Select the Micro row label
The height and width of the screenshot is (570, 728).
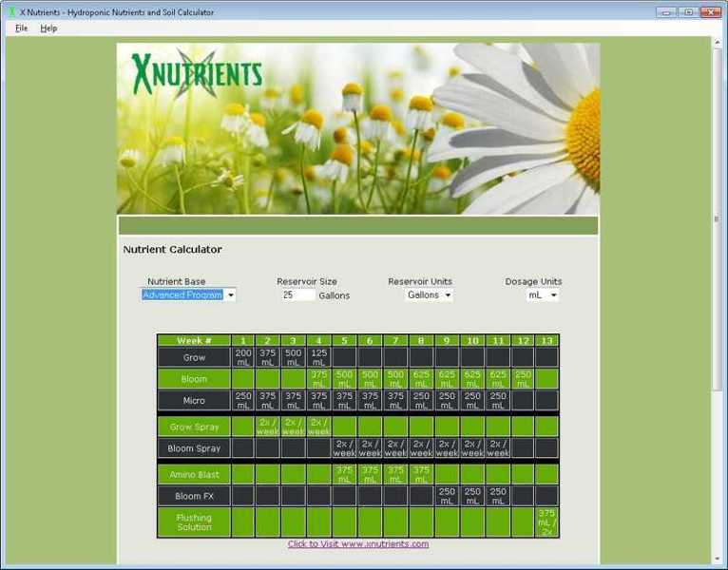(194, 400)
